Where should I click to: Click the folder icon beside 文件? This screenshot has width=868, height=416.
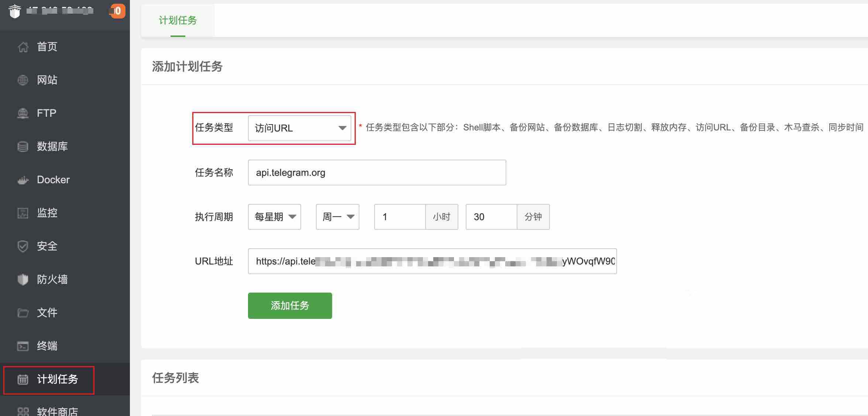coord(23,313)
